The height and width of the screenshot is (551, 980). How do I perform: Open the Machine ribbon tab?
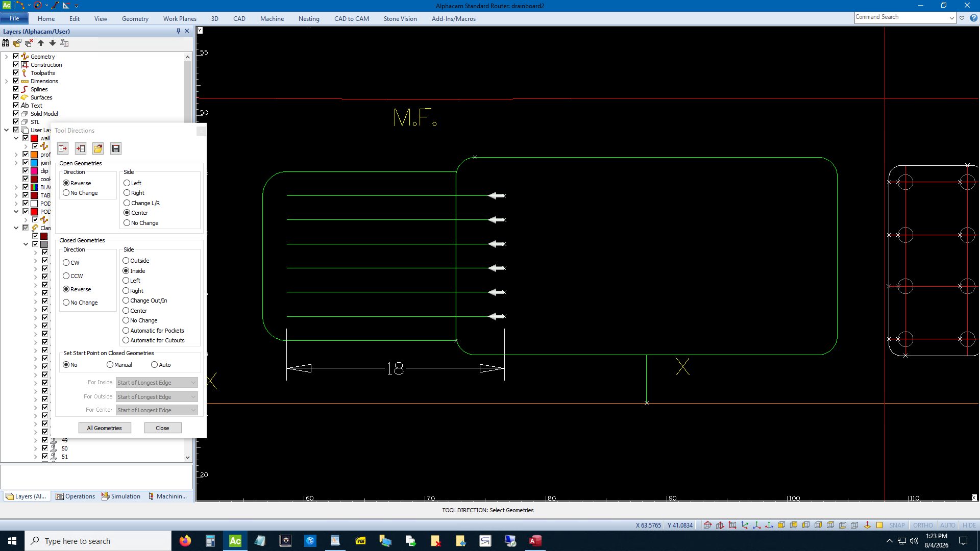click(272, 19)
